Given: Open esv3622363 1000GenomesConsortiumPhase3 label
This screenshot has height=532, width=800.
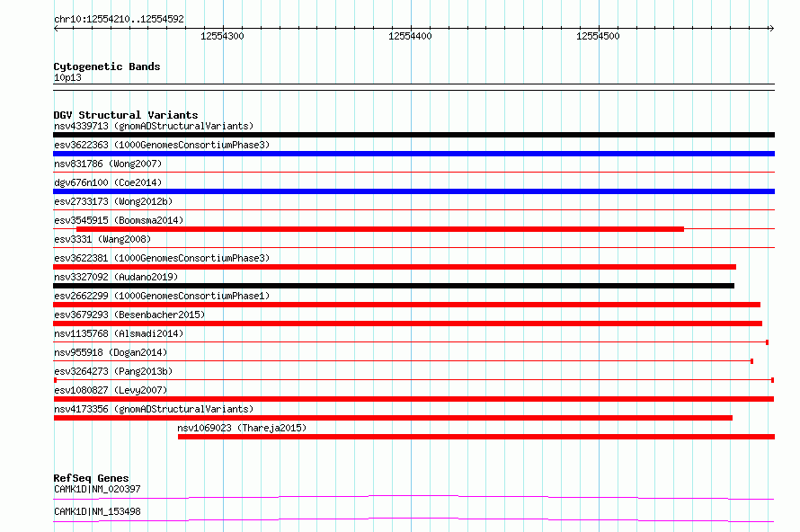Looking at the screenshot, I should click(x=162, y=145).
